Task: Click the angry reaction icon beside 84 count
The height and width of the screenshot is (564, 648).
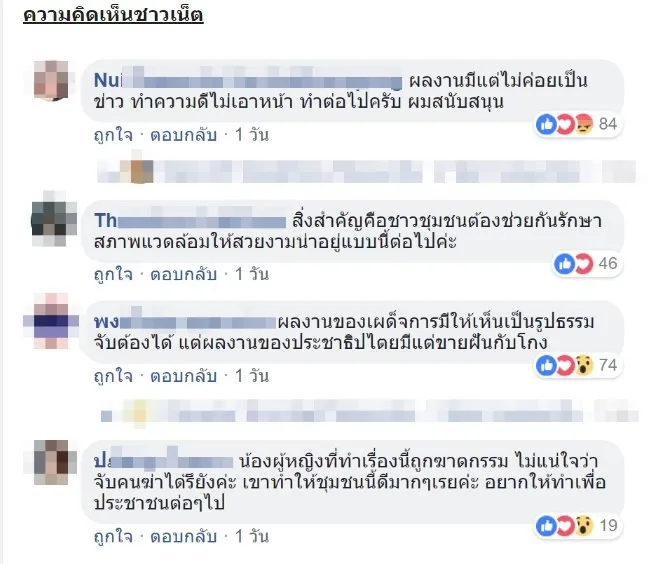Action: point(584,124)
